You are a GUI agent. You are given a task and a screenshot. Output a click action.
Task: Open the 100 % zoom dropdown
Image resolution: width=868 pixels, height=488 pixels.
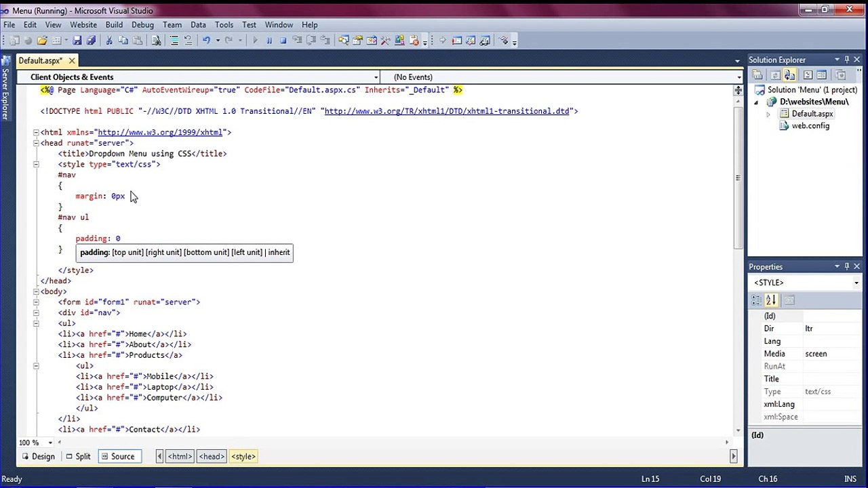click(50, 443)
